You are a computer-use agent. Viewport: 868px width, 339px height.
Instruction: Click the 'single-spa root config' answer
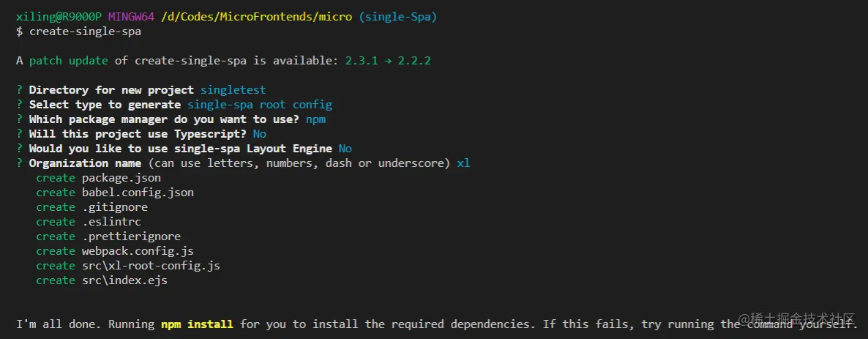(x=259, y=105)
